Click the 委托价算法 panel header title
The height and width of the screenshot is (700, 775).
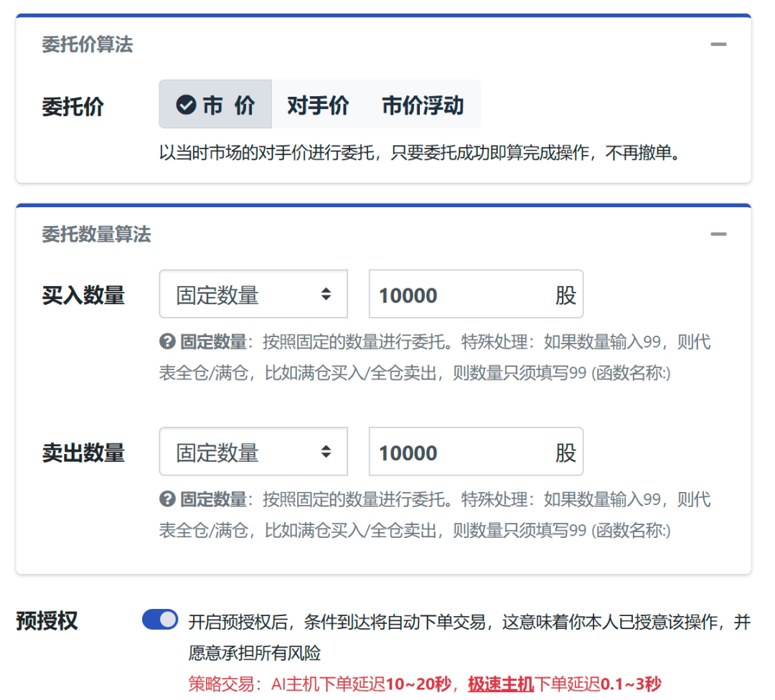(x=88, y=44)
